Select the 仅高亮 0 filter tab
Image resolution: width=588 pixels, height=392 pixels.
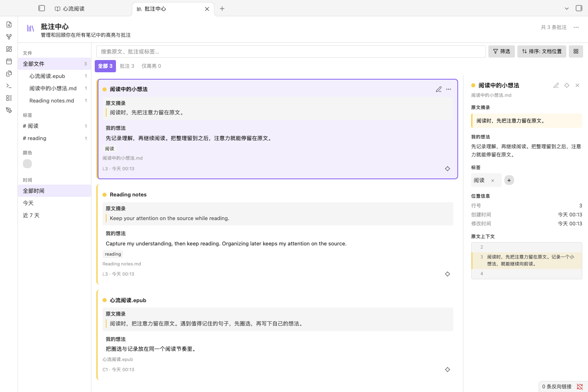(x=151, y=66)
